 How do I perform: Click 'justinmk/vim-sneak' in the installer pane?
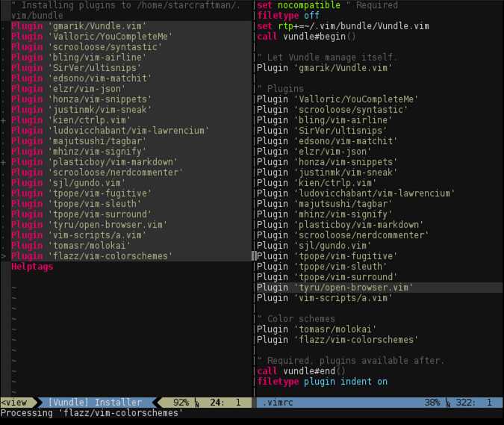pos(81,110)
